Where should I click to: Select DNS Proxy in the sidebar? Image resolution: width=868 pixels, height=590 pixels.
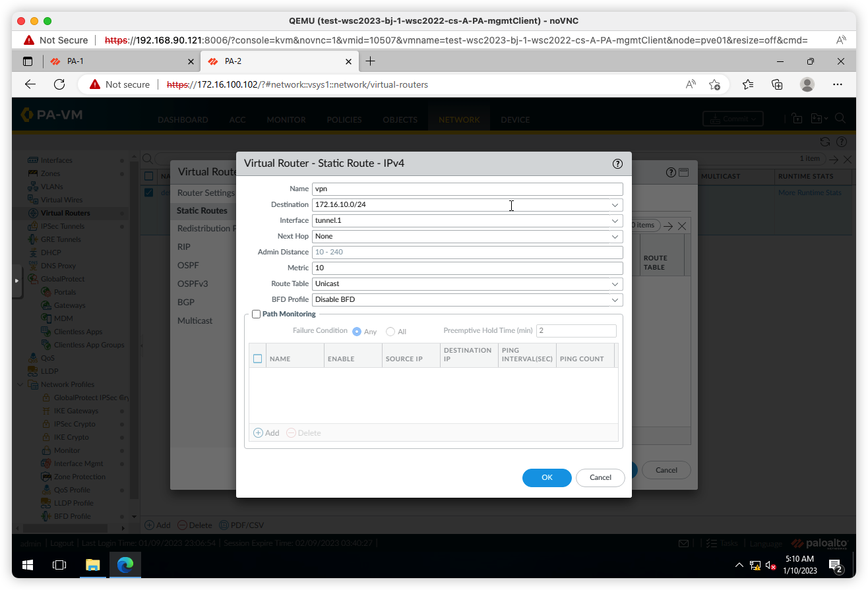click(x=58, y=265)
